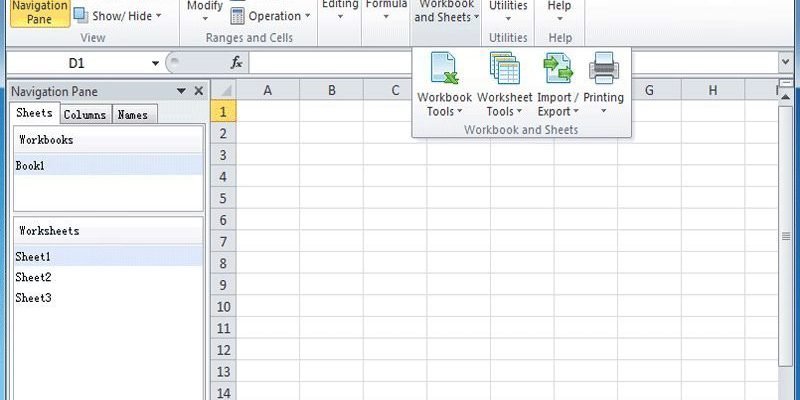Select row 10 header
The height and width of the screenshot is (400, 800).
(223, 306)
